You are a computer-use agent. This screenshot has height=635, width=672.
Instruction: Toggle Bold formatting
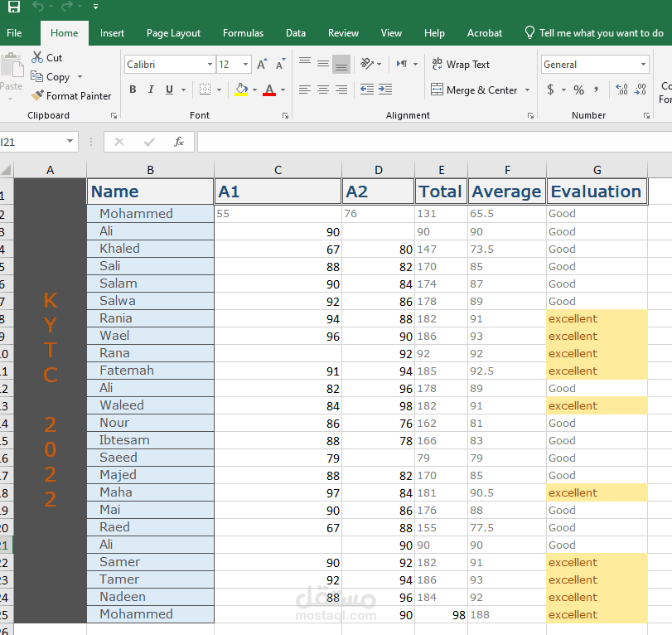pyautogui.click(x=133, y=90)
